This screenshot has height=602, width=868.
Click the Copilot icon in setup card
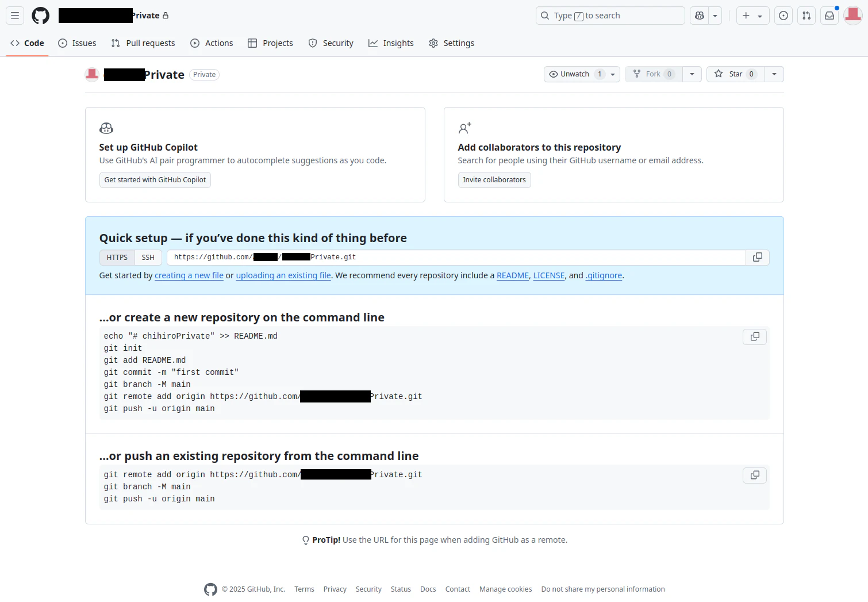(x=106, y=128)
